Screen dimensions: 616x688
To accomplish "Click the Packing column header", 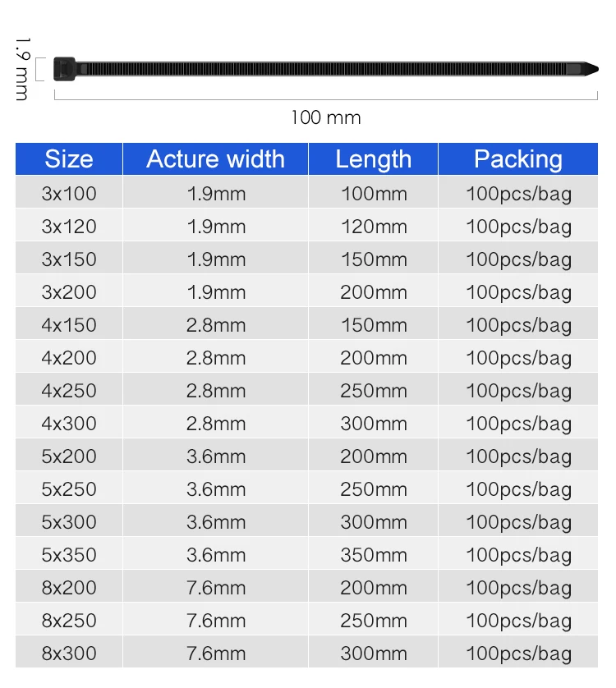I will [x=518, y=158].
